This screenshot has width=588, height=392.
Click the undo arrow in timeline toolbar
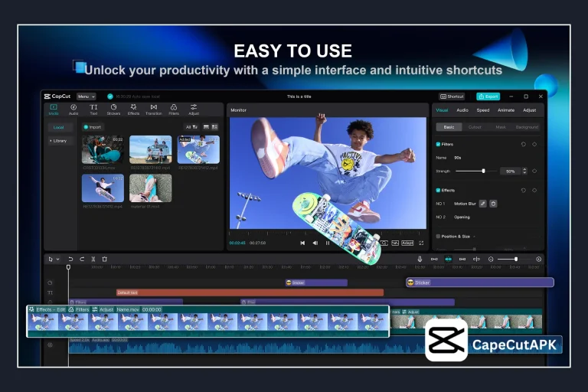[x=70, y=260]
